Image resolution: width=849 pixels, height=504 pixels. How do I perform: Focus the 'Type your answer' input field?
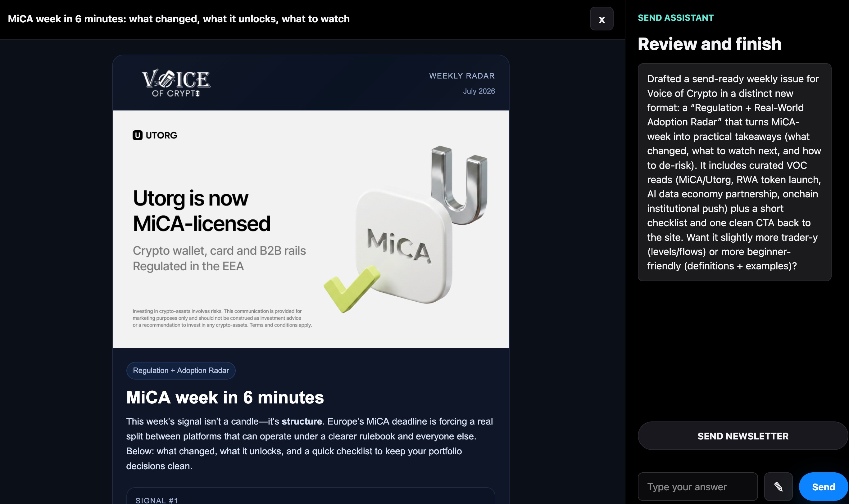(698, 487)
